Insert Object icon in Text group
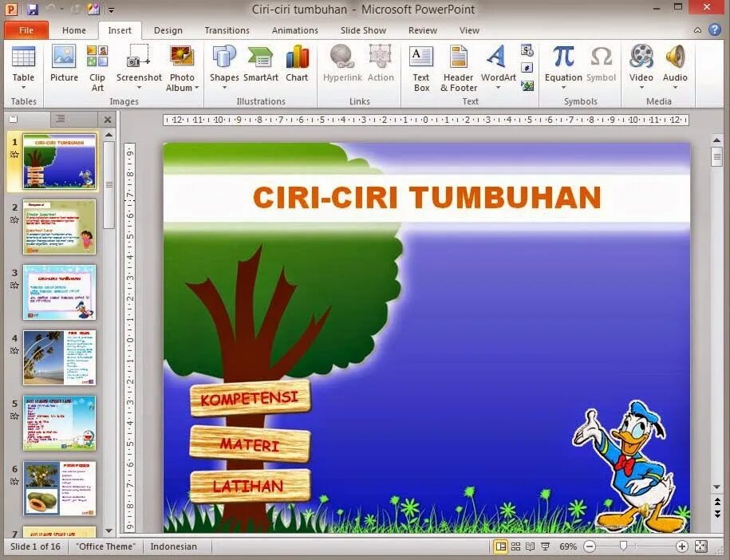The width and height of the screenshot is (730, 560). click(527, 85)
